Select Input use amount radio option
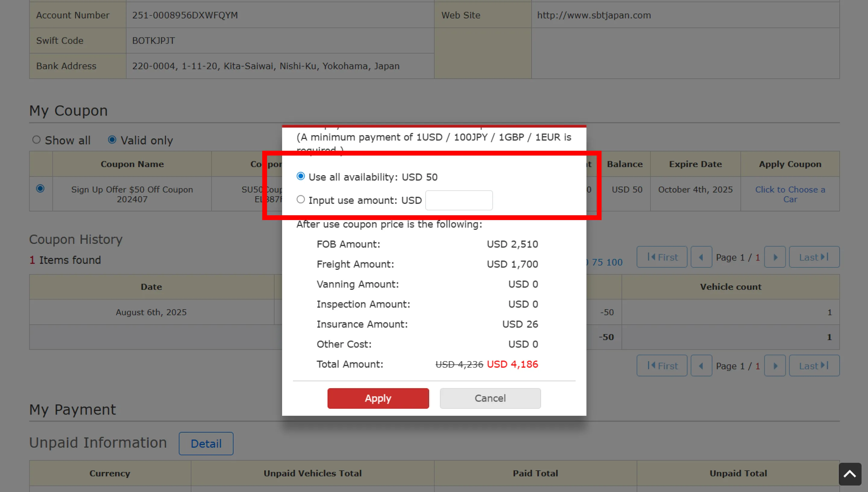868x492 pixels. pos(300,200)
